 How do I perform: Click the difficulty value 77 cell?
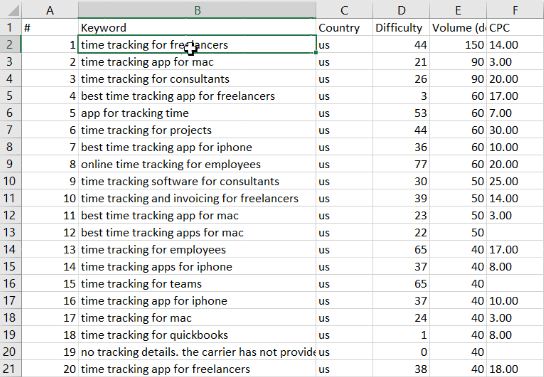point(401,164)
